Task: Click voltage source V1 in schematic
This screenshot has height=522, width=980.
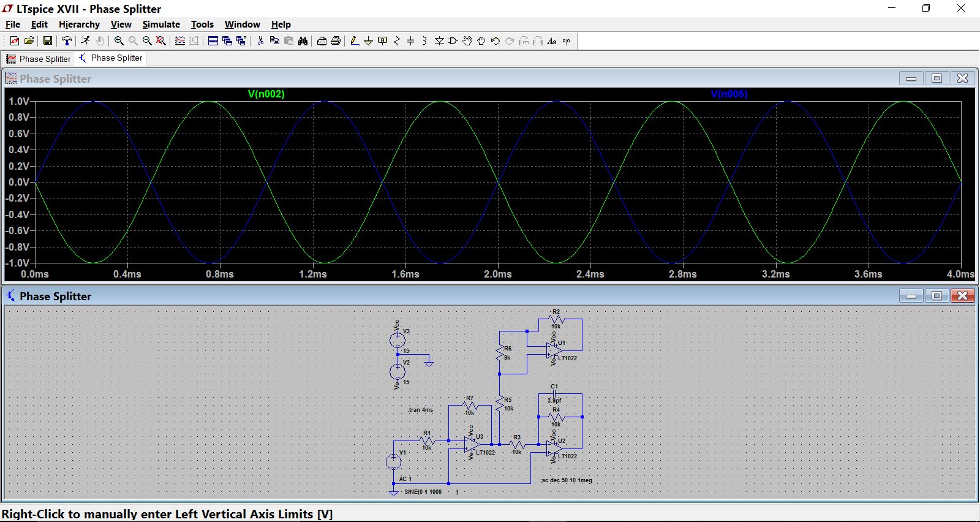Action: tap(394, 461)
